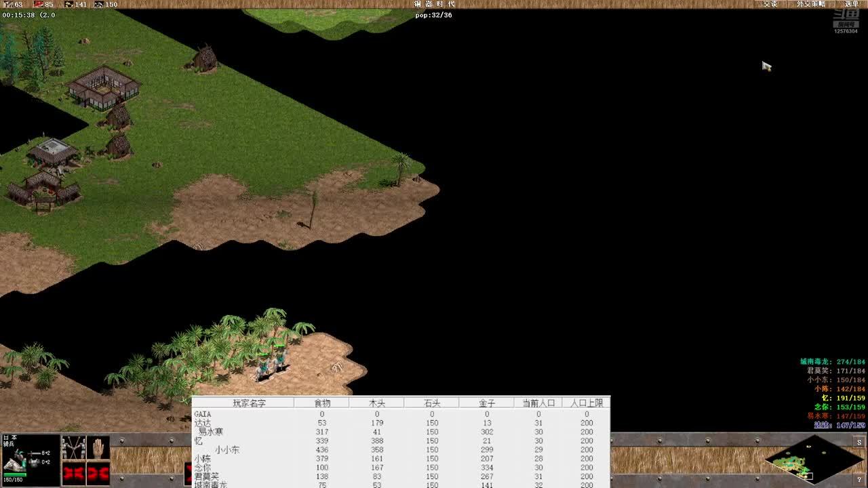
Task: Click the stone resource icon showing 150
Action: [x=99, y=4]
